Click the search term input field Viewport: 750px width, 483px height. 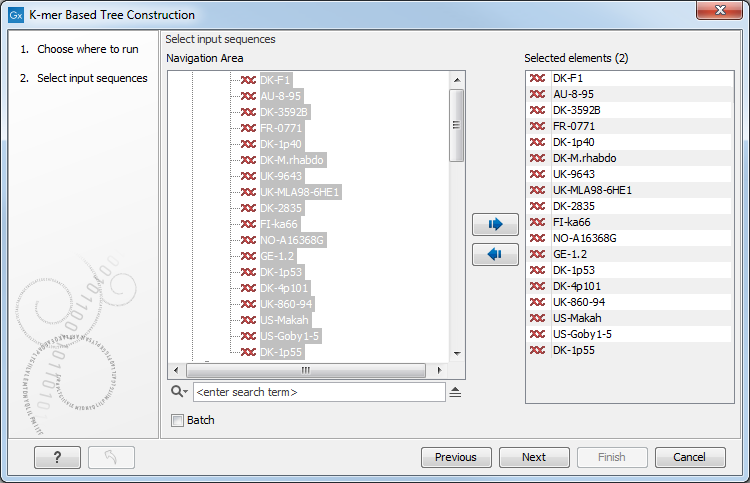pyautogui.click(x=318, y=393)
